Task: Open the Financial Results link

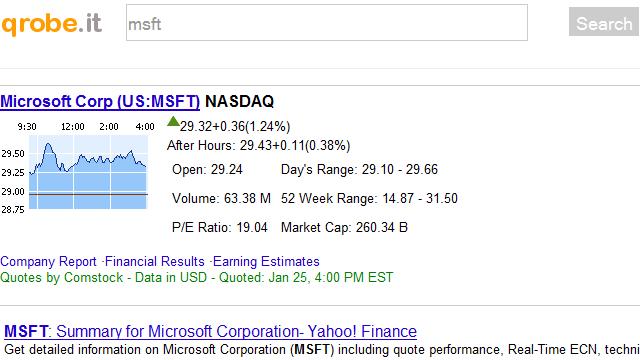Action: pos(155,261)
